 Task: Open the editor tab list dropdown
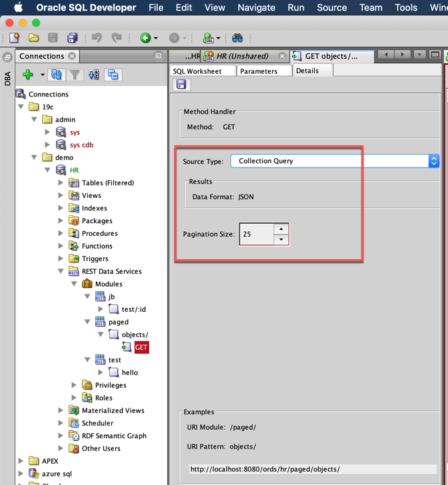(x=419, y=55)
